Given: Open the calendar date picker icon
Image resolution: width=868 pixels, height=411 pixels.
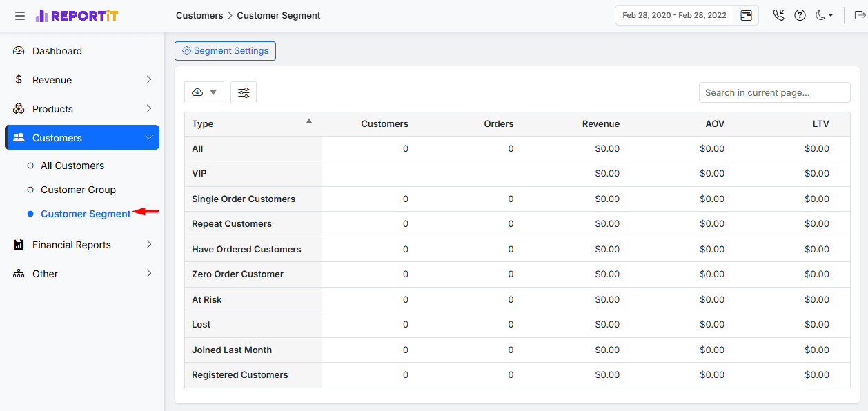Looking at the screenshot, I should (746, 15).
